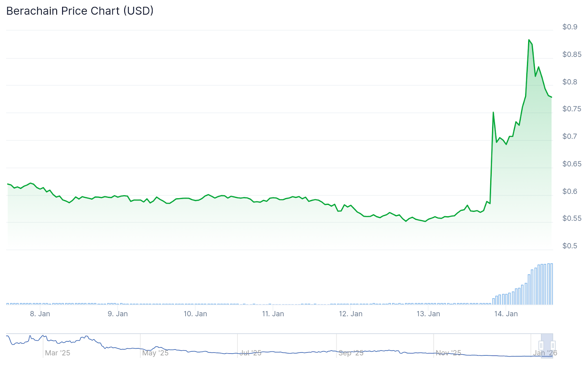The image size is (588, 367).
Task: Click the 11. Jan date label
Action: coord(273,314)
